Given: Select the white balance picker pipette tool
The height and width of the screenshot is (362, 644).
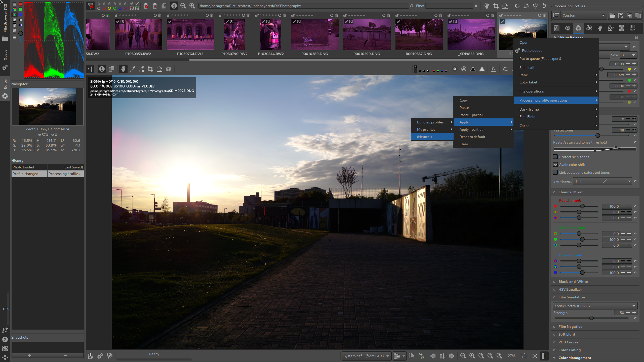Looking at the screenshot, I should (132, 69).
